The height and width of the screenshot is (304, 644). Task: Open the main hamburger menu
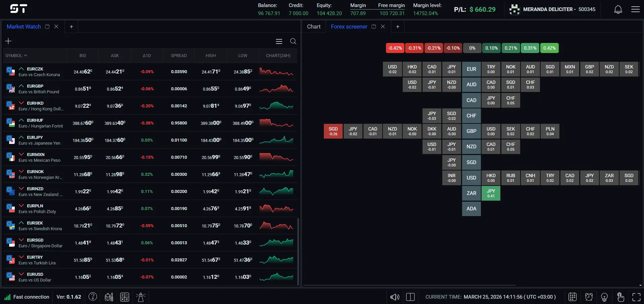coord(635,9)
